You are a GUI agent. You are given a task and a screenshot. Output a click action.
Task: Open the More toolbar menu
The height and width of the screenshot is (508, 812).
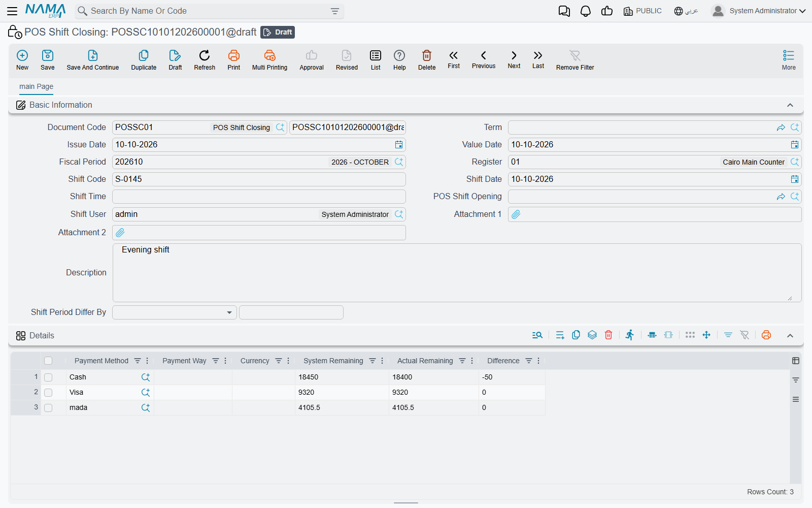(789, 59)
